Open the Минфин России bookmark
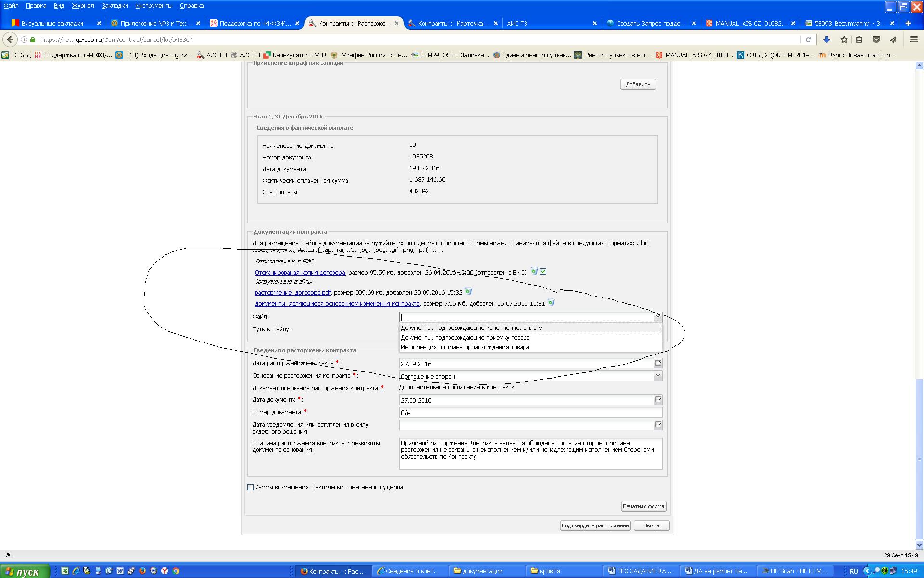 tap(369, 55)
